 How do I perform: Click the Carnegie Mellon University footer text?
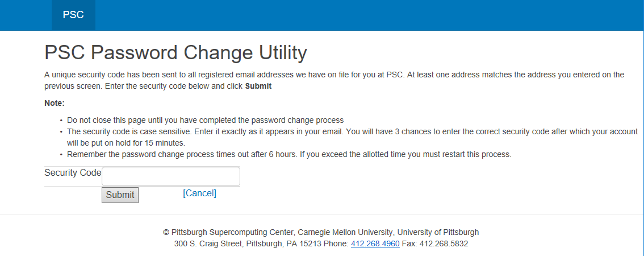click(x=345, y=232)
